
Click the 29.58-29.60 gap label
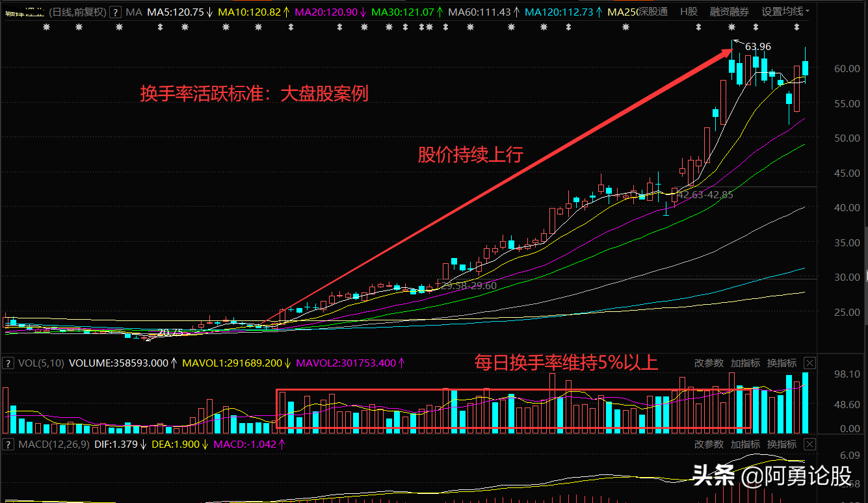click(469, 285)
